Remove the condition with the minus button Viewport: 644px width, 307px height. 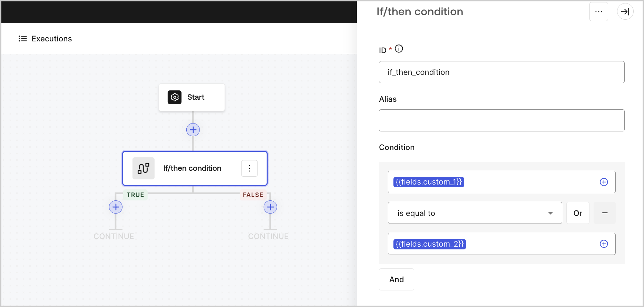[605, 213]
